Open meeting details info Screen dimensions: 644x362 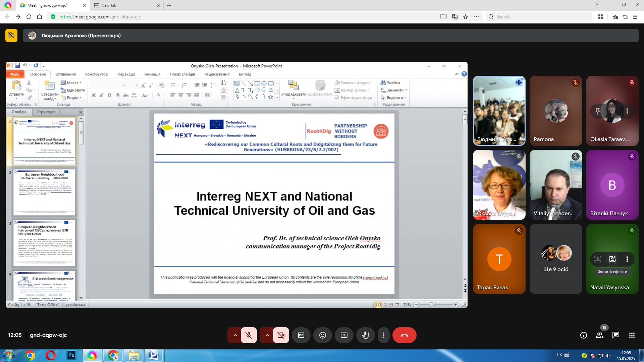[584, 335]
